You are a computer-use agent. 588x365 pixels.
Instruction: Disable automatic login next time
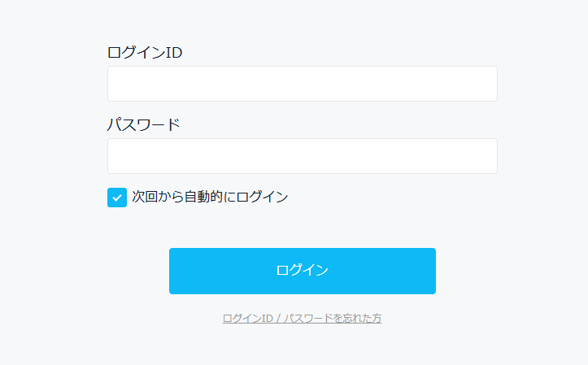click(x=117, y=198)
